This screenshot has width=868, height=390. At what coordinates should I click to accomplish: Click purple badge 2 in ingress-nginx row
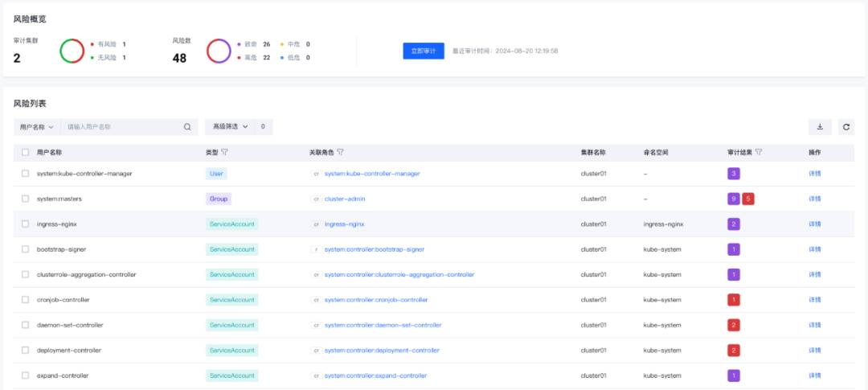[734, 224]
